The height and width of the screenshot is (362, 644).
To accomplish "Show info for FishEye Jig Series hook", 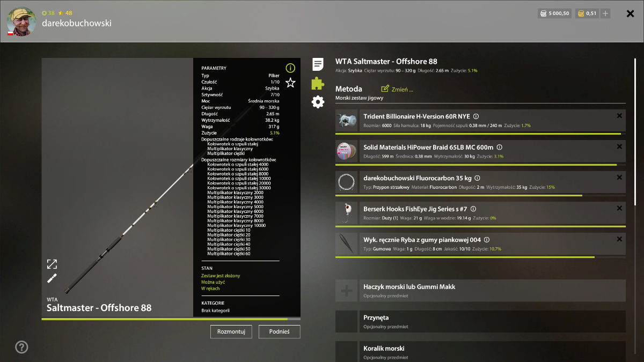I will [x=473, y=209].
